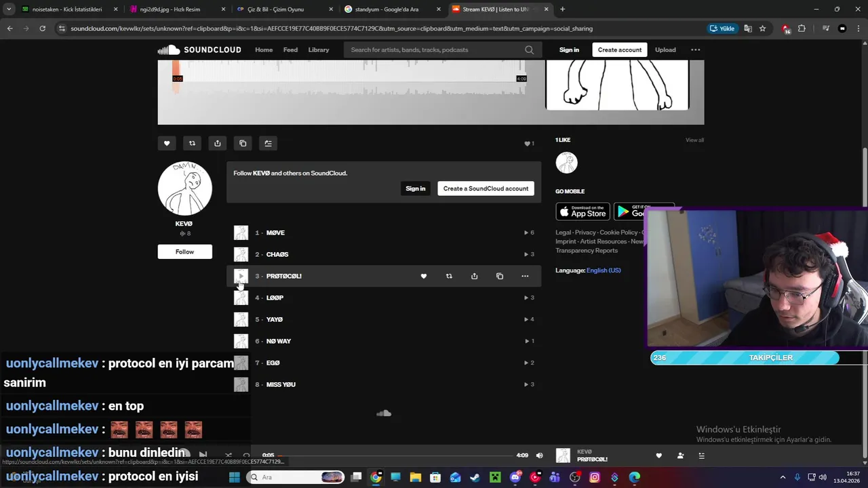The width and height of the screenshot is (868, 488).
Task: Like the KEVØ playlist with heart button
Action: pyautogui.click(x=167, y=143)
